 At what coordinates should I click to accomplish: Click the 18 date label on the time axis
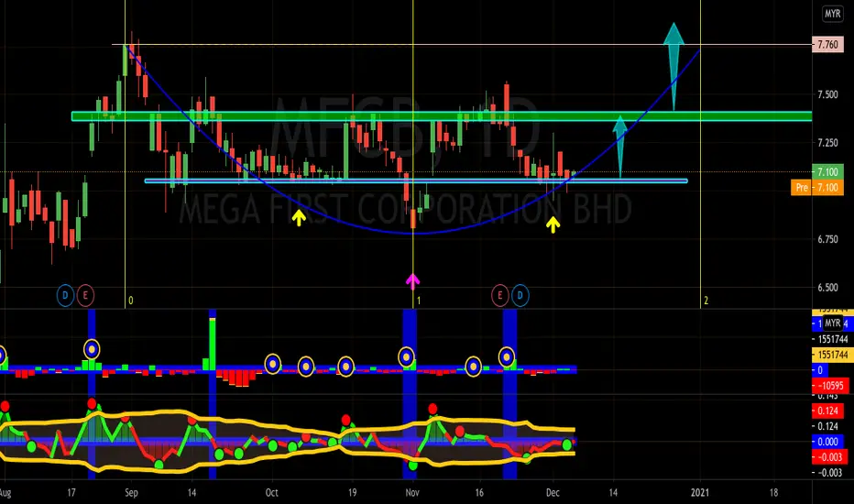click(773, 493)
